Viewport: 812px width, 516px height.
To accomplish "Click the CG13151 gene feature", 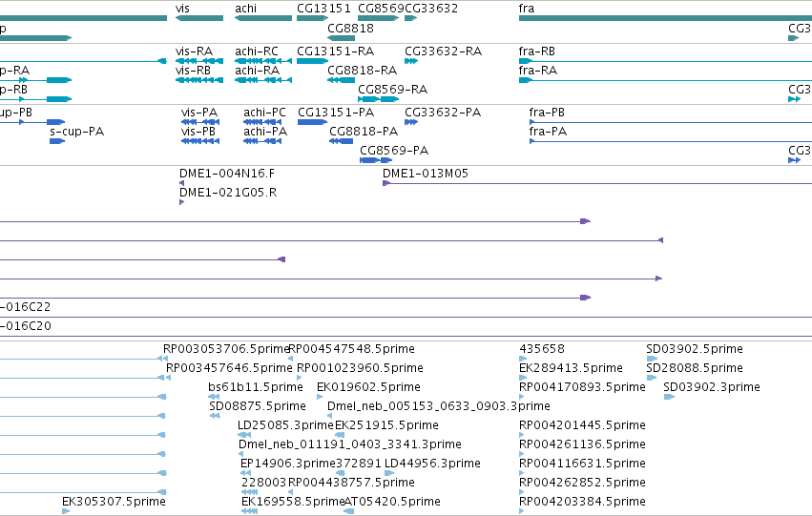I will 312,18.
